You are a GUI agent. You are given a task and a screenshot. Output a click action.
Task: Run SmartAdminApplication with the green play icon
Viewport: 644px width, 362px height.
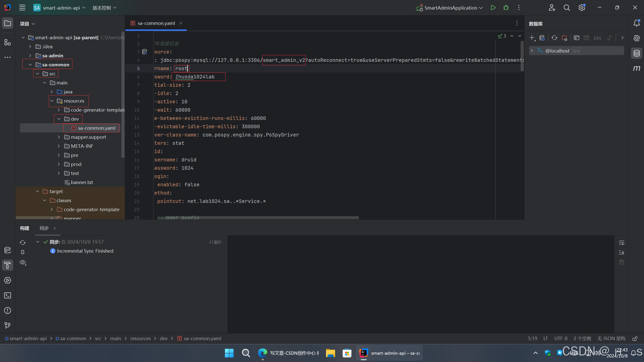click(493, 8)
